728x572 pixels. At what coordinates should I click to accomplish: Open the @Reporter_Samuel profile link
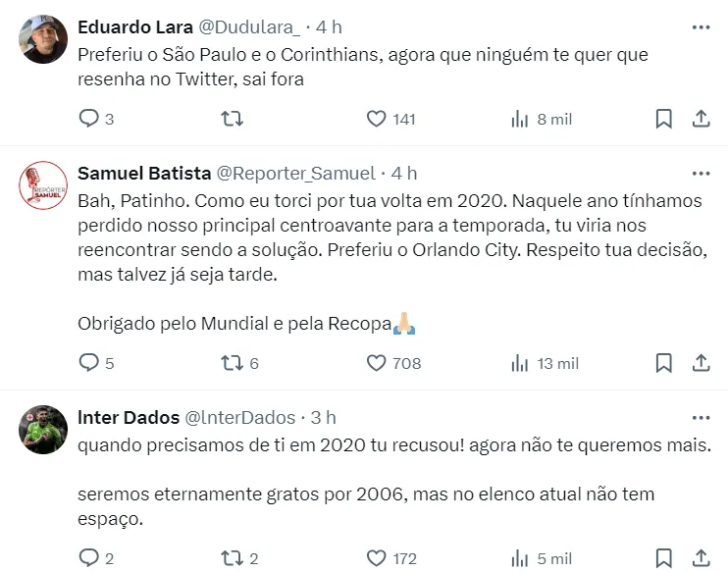tap(295, 173)
